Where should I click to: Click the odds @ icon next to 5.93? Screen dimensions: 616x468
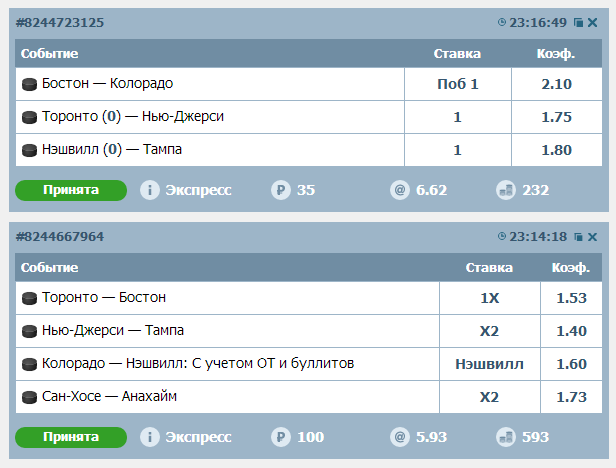coord(400,437)
